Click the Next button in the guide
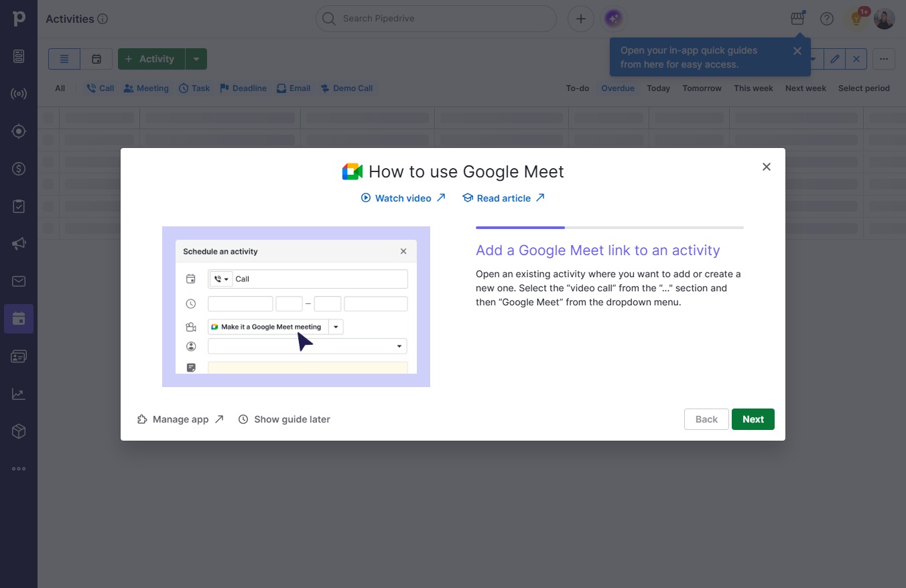 pos(753,419)
